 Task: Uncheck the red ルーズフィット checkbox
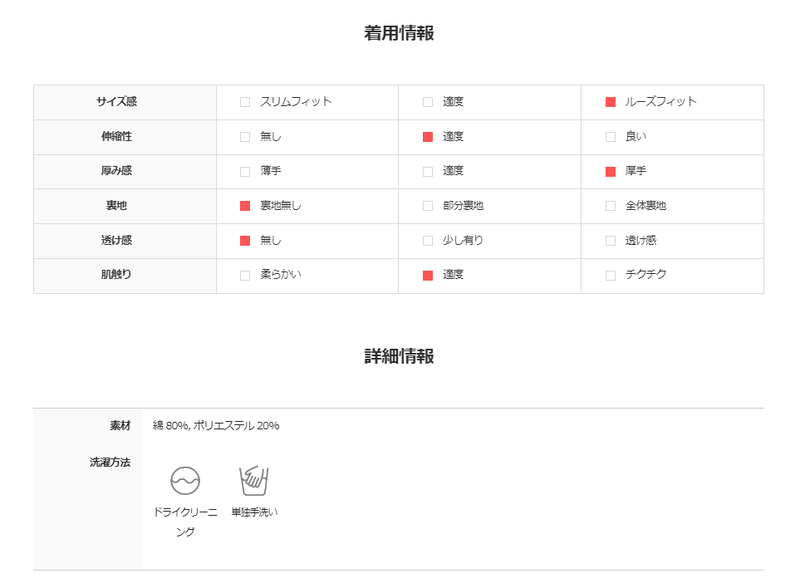610,102
